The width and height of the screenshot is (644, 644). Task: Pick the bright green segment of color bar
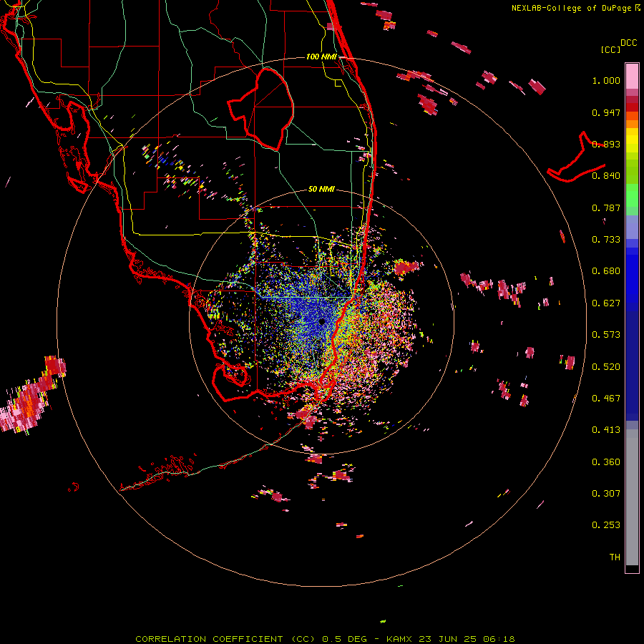632,195
